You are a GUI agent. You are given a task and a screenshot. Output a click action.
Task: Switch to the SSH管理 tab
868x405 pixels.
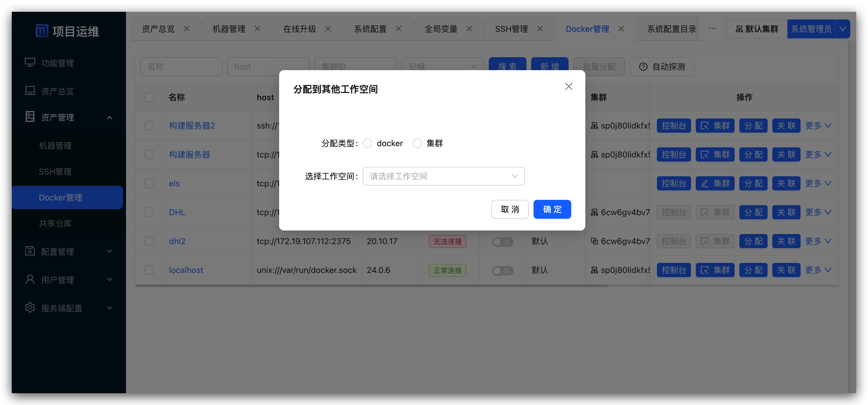(x=511, y=29)
